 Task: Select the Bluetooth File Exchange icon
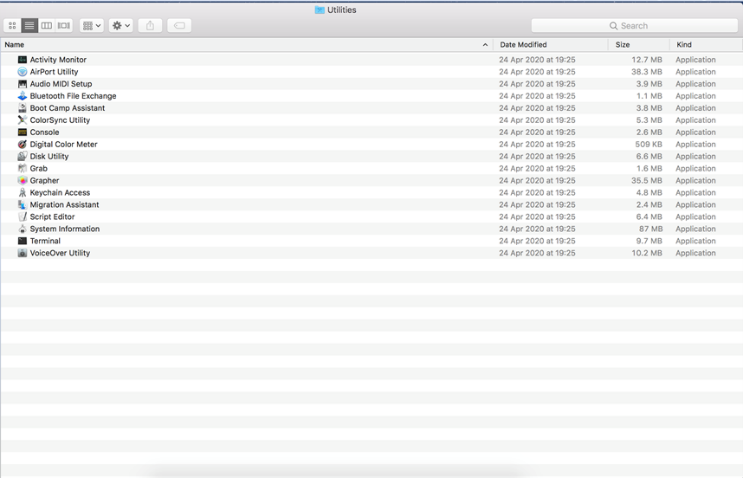coord(22,96)
